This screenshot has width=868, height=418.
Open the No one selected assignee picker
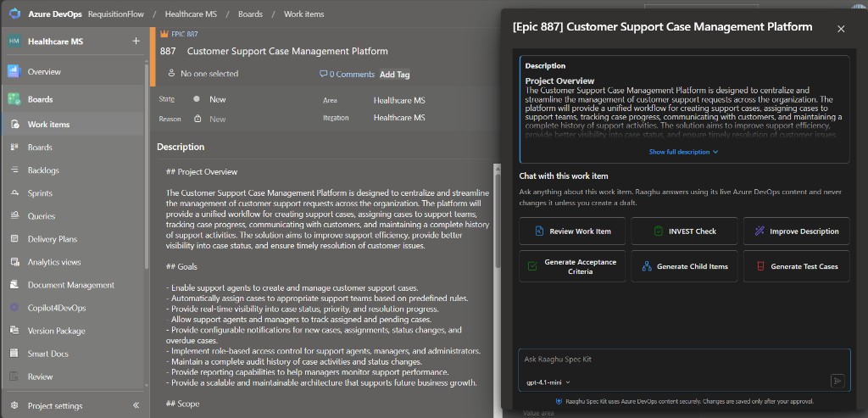[x=209, y=74]
